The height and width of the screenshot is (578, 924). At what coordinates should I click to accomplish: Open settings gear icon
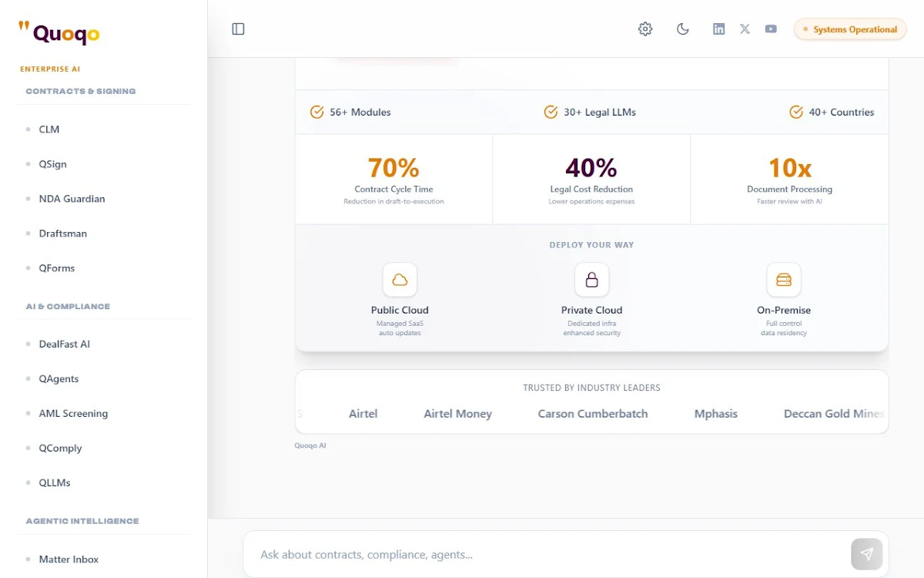coord(645,29)
